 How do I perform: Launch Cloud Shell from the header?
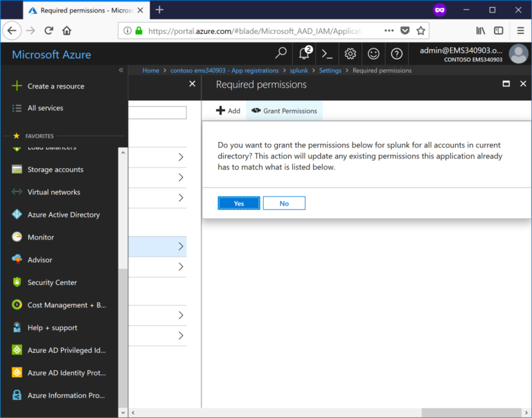click(327, 54)
